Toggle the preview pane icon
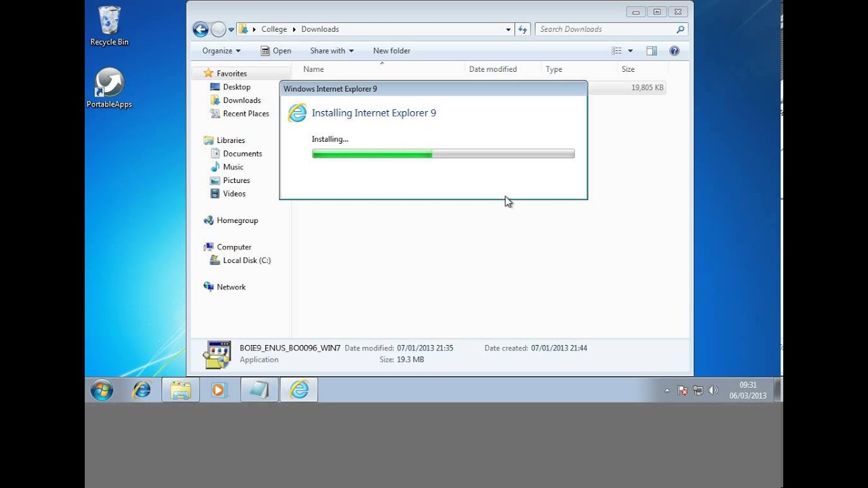The image size is (868, 488). [x=652, y=51]
